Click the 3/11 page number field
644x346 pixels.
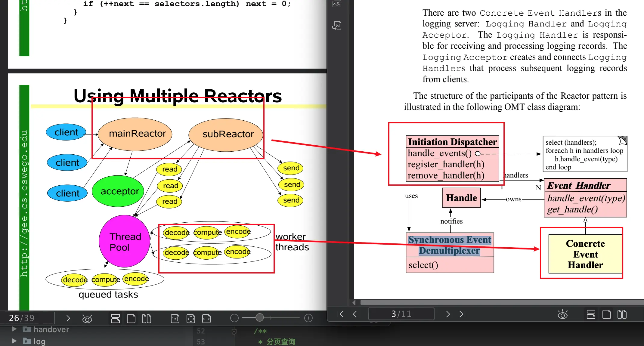(x=401, y=314)
